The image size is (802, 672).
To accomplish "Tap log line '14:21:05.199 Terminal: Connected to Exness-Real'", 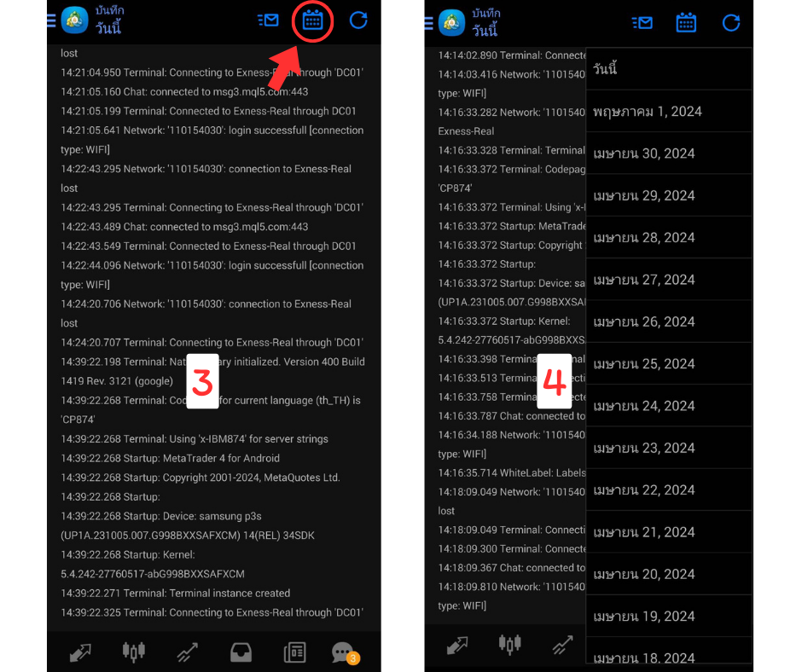I will click(x=208, y=111).
